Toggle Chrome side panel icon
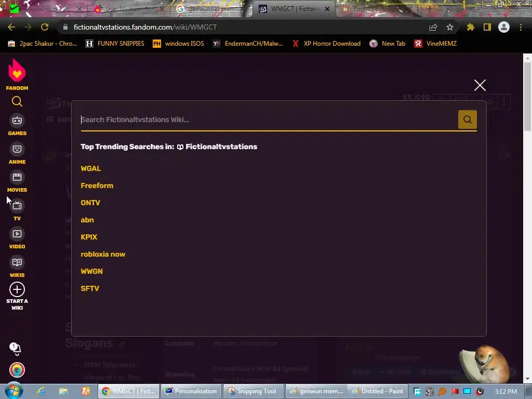The width and height of the screenshot is (532, 399). 487,27
